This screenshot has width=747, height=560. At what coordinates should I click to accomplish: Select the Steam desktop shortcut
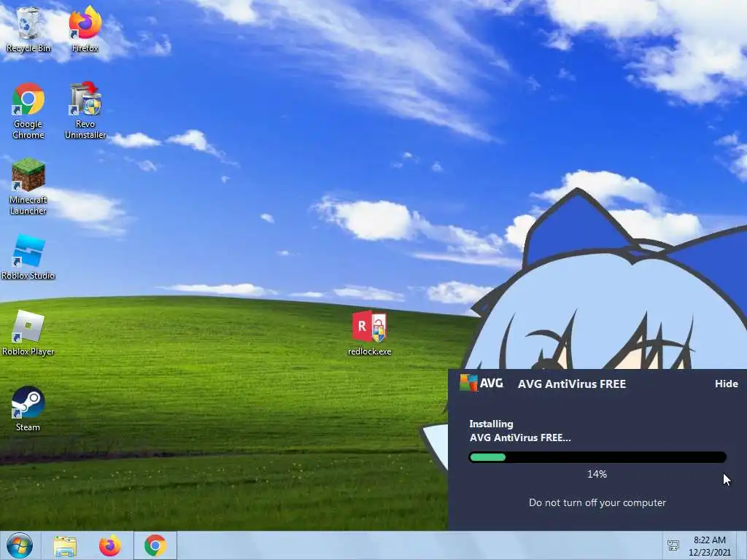[28, 409]
